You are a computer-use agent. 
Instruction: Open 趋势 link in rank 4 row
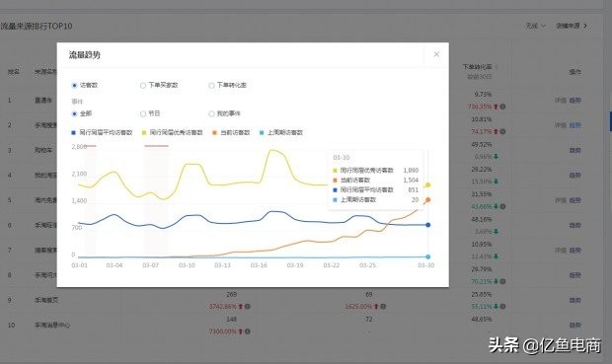pyautogui.click(x=575, y=176)
